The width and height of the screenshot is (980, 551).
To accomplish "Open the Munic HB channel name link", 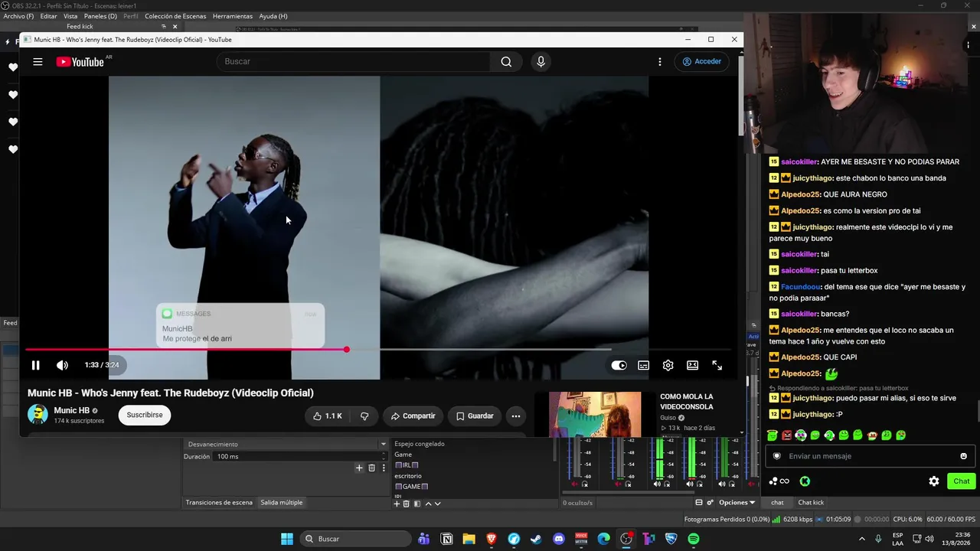I will (71, 411).
